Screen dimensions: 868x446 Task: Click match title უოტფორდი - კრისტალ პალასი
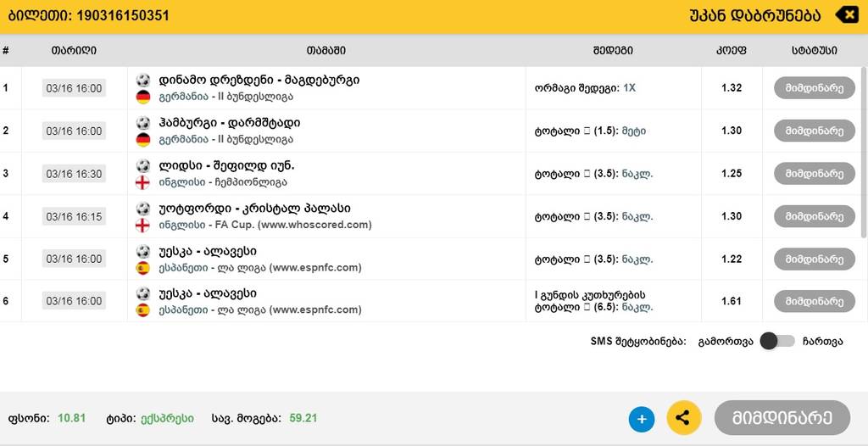point(254,209)
